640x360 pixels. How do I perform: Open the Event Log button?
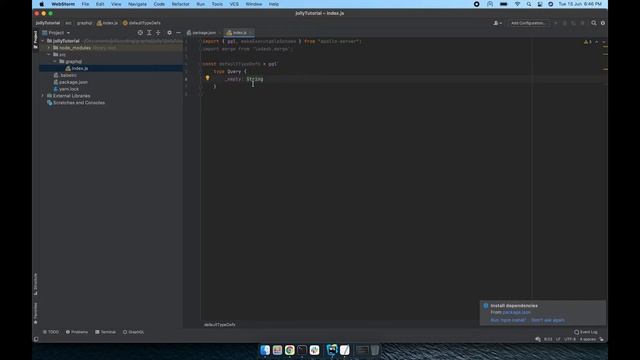[586, 332]
